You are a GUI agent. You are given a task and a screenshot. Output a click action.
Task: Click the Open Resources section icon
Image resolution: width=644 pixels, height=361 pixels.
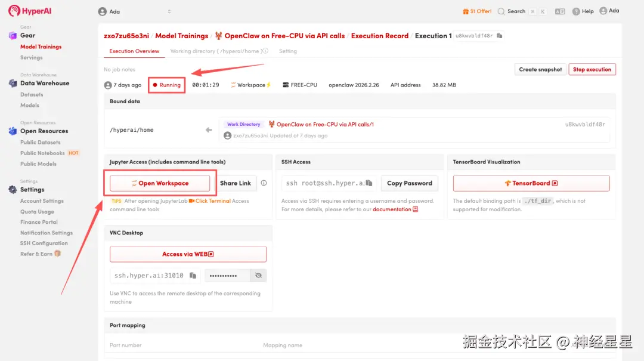13,131
